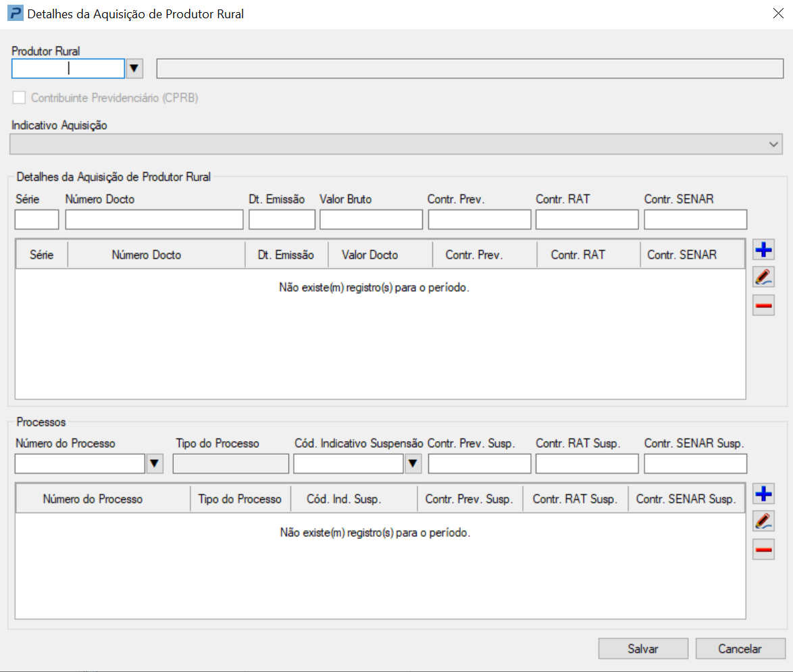793x672 pixels.
Task: Open the Número do Processo dropdown arrow
Action: (x=155, y=463)
